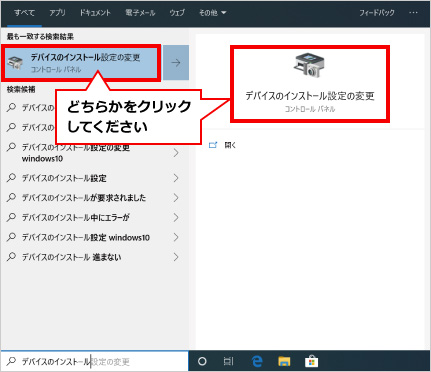Expand the best match arrow button
The image size is (431, 372).
point(176,63)
